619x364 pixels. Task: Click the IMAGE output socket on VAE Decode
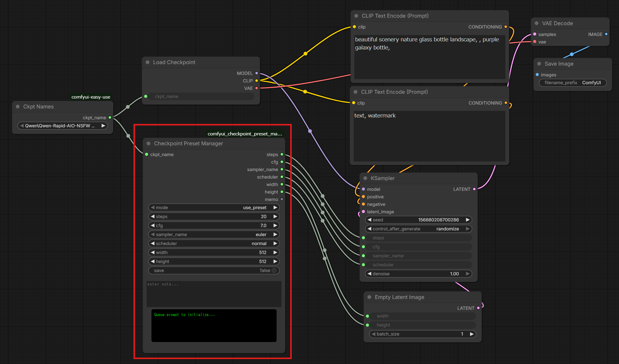coord(606,34)
